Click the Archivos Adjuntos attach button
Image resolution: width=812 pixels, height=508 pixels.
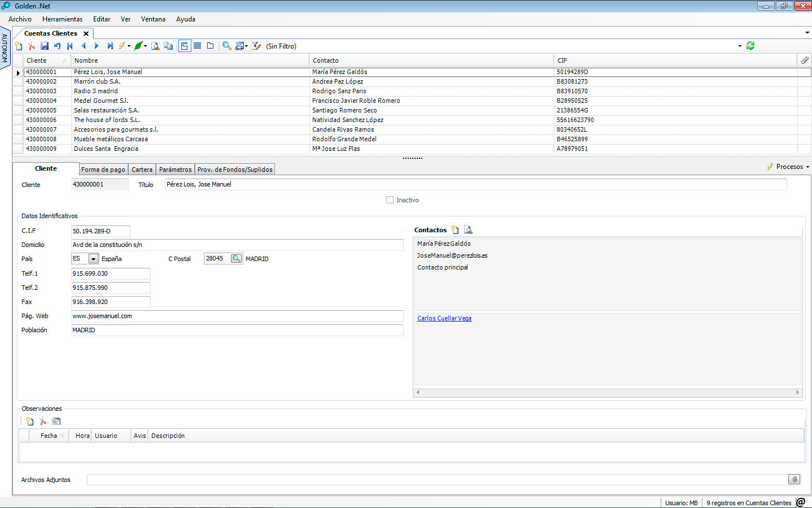(x=794, y=479)
